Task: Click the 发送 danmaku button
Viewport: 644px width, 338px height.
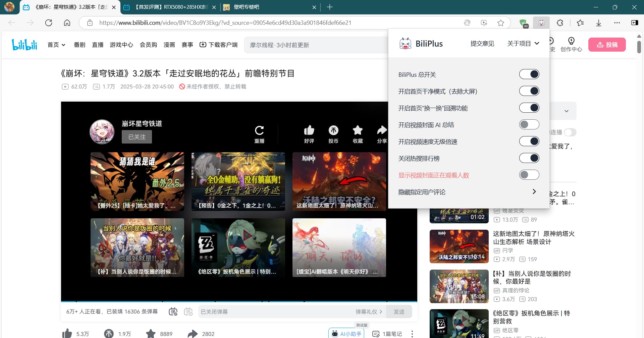Action: tap(399, 312)
